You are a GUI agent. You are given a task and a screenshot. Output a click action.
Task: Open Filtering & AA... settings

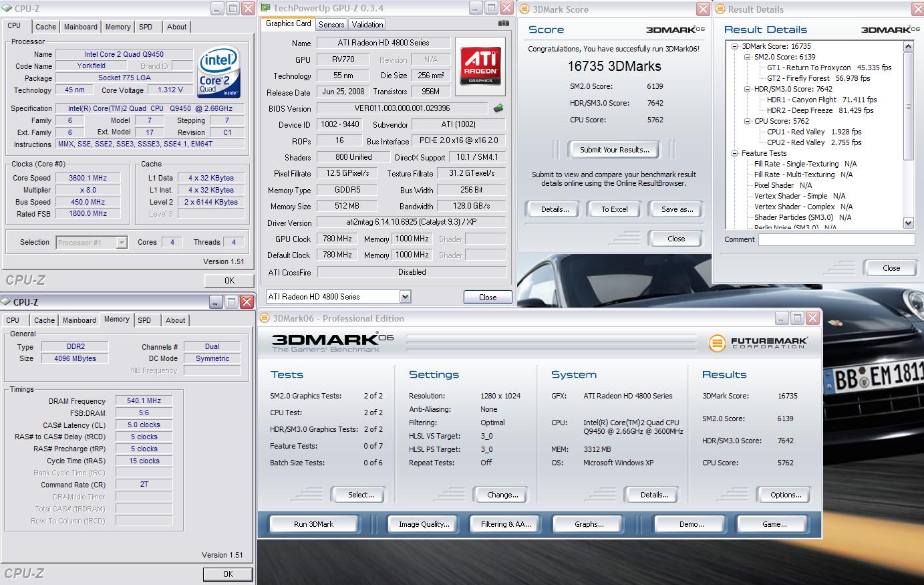coord(506,524)
